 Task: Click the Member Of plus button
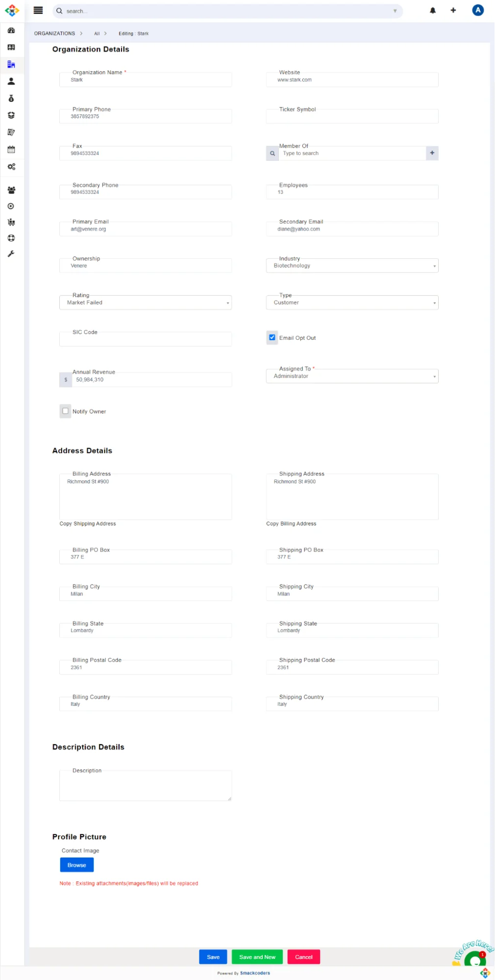coord(432,153)
